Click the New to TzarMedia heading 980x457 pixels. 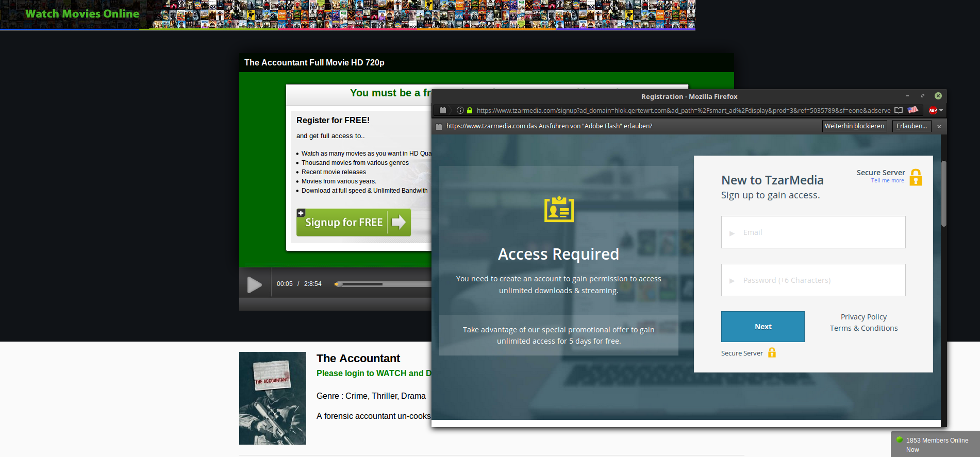point(772,180)
